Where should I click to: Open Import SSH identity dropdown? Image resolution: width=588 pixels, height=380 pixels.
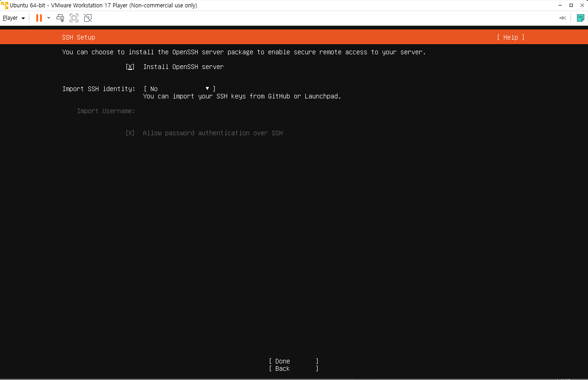(179, 89)
